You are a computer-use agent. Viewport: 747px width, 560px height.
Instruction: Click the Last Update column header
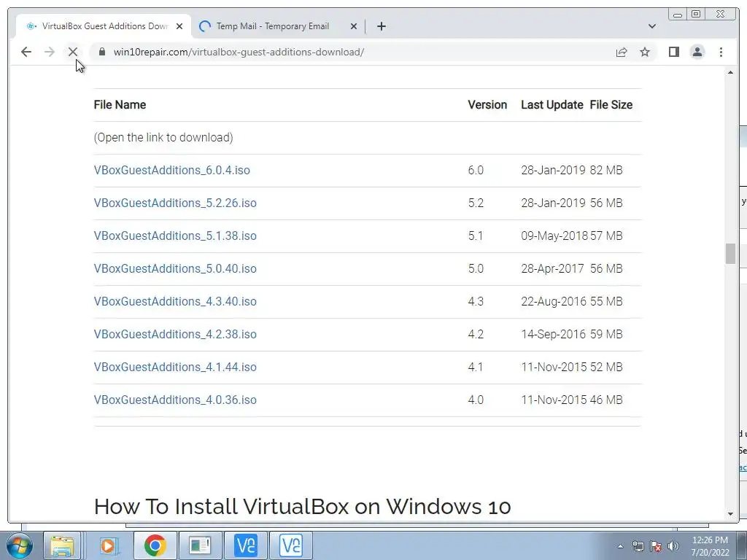552,105
